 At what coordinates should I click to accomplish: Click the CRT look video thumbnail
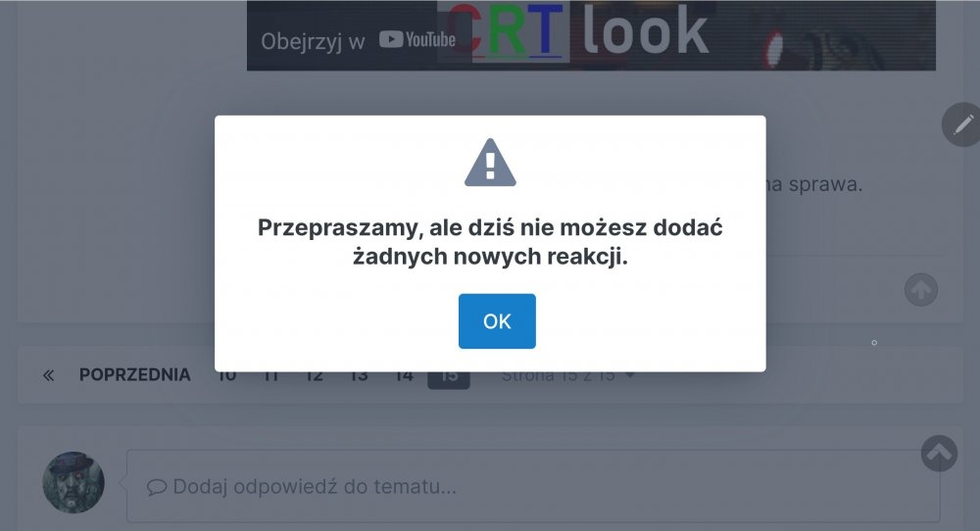(x=591, y=35)
